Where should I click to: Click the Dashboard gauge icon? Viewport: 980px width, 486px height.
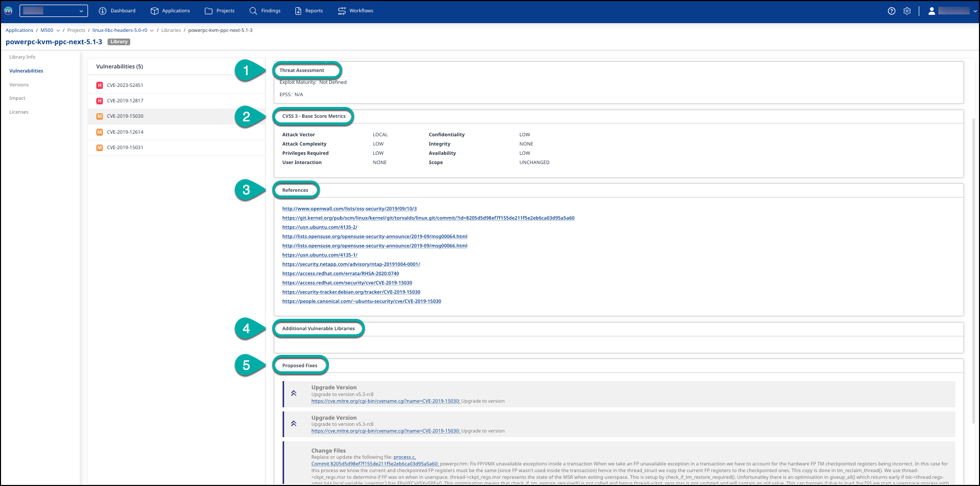pyautogui.click(x=102, y=11)
